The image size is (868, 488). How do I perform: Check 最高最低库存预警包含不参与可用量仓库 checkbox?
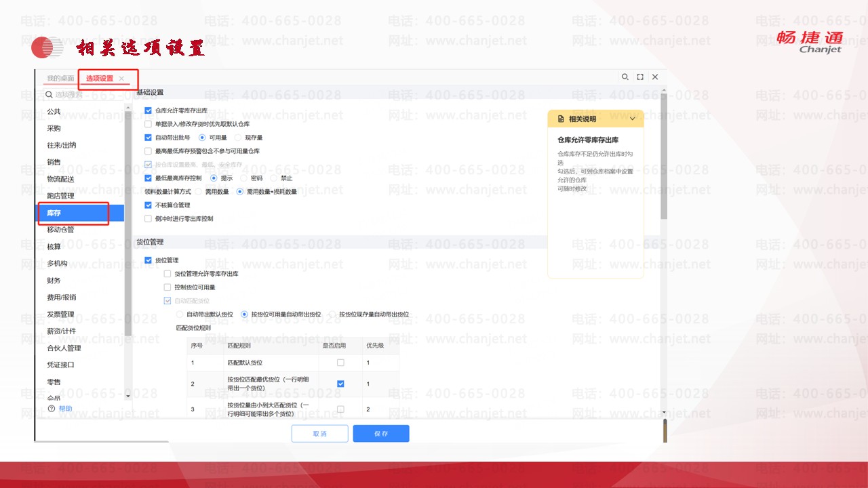[148, 151]
